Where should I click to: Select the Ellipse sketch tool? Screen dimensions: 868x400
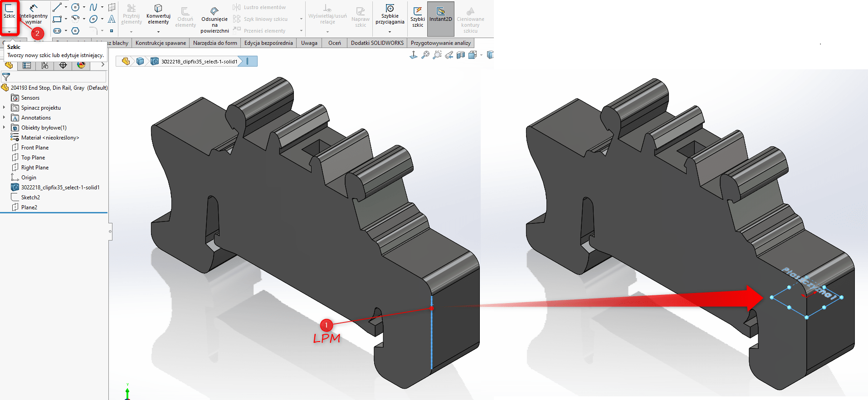click(x=93, y=19)
